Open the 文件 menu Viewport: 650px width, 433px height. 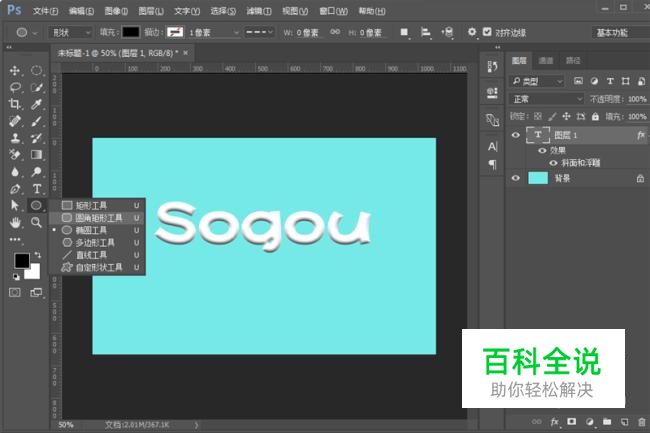pyautogui.click(x=46, y=11)
